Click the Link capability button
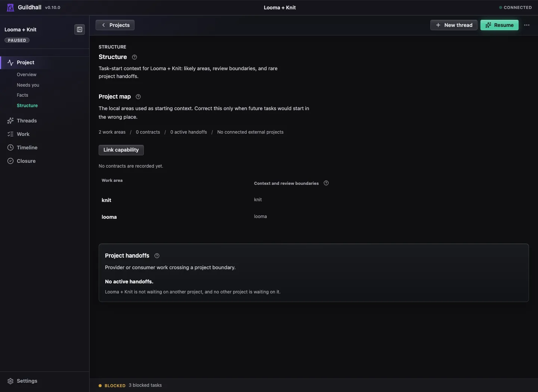Viewport: 538px width, 392px height. 121,150
